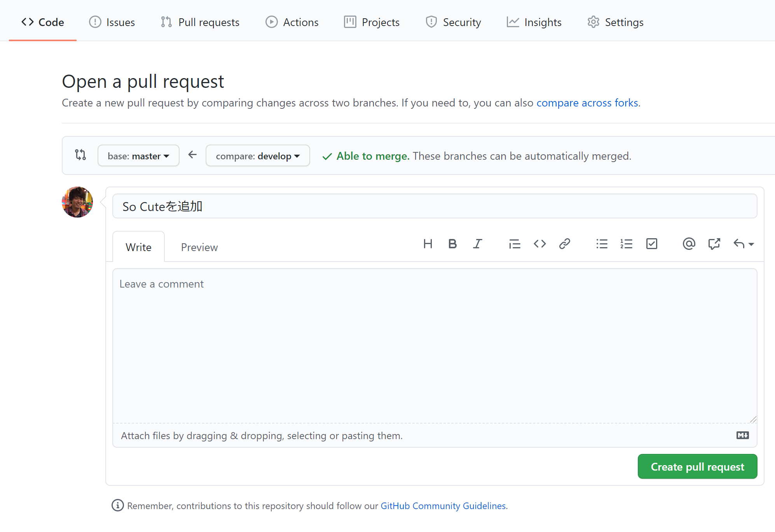Open the base: master branch dropdown

[138, 156]
